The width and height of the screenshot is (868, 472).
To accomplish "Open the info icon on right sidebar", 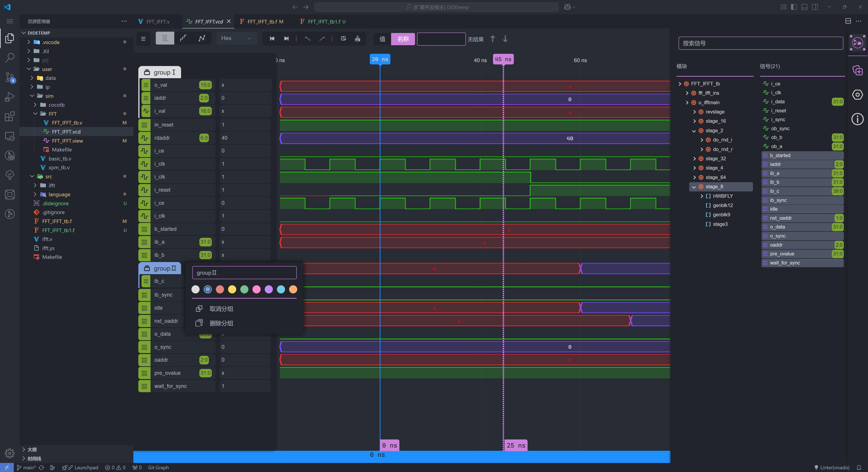I will click(x=857, y=119).
